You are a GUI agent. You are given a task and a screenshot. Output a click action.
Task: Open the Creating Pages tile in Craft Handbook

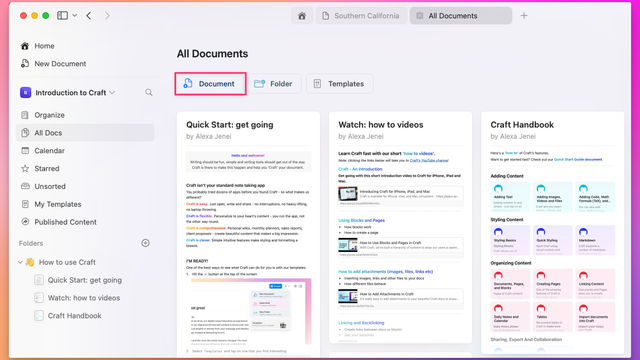coord(553,284)
